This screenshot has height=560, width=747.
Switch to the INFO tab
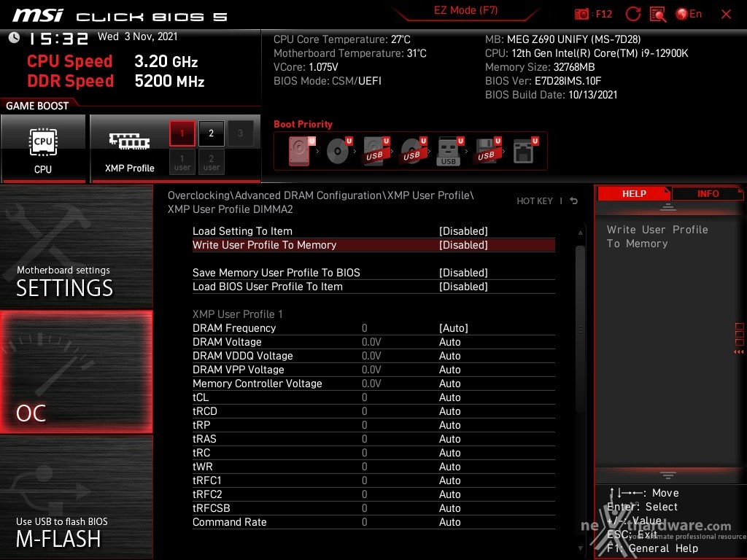708,194
